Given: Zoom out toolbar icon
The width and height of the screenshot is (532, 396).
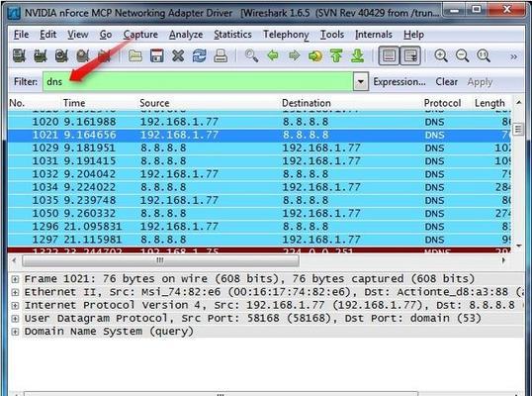Looking at the screenshot, I should pos(462,55).
